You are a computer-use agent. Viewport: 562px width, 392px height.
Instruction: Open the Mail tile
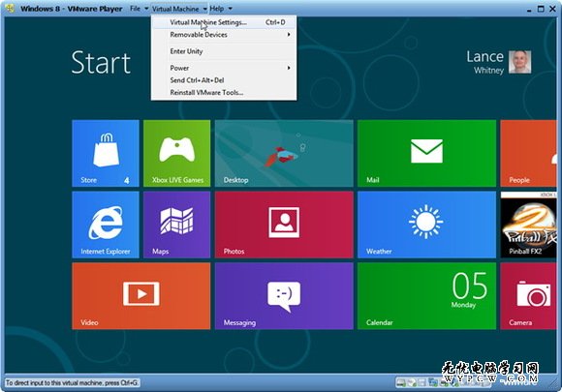pyautogui.click(x=426, y=153)
